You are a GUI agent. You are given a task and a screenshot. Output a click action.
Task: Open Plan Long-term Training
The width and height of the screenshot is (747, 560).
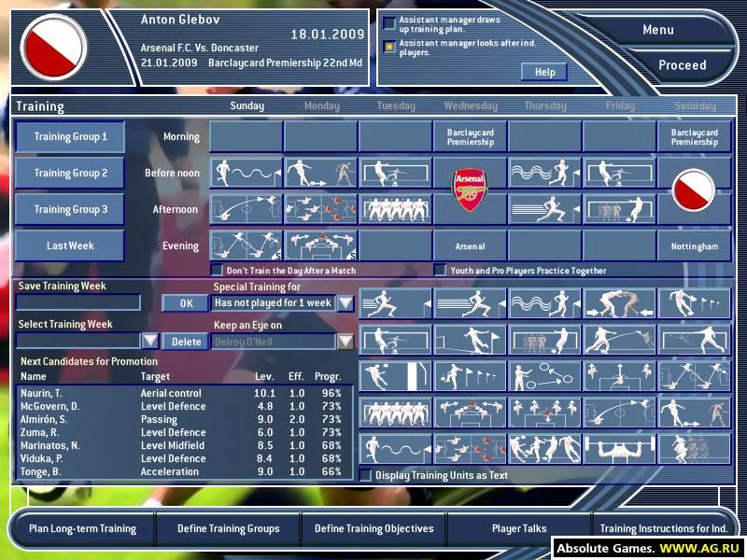(82, 528)
